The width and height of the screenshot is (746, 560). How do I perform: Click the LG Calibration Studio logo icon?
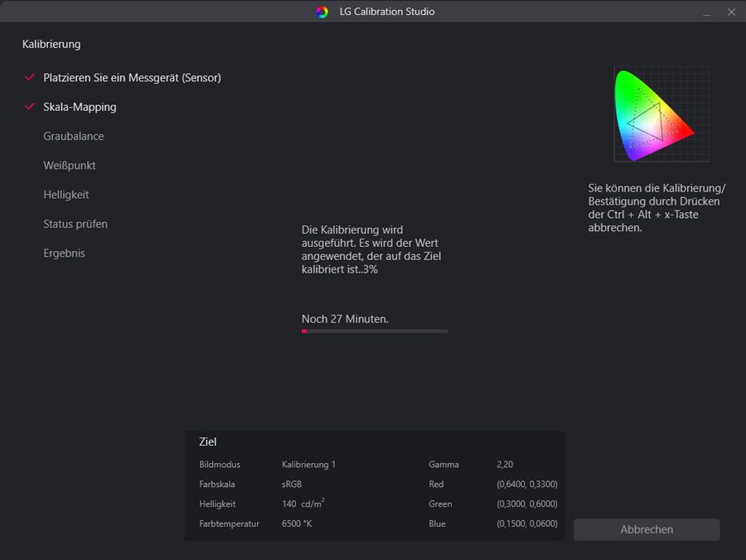click(x=322, y=12)
